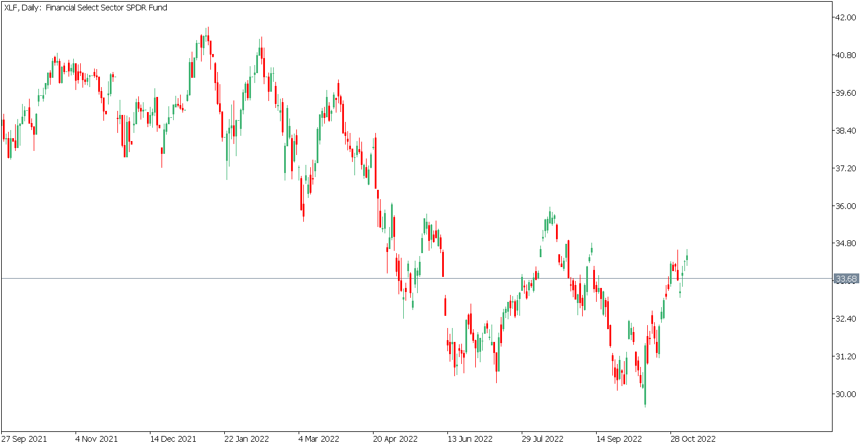Click the 40.80 price scale label
This screenshot has height=447, width=868.
click(845, 55)
